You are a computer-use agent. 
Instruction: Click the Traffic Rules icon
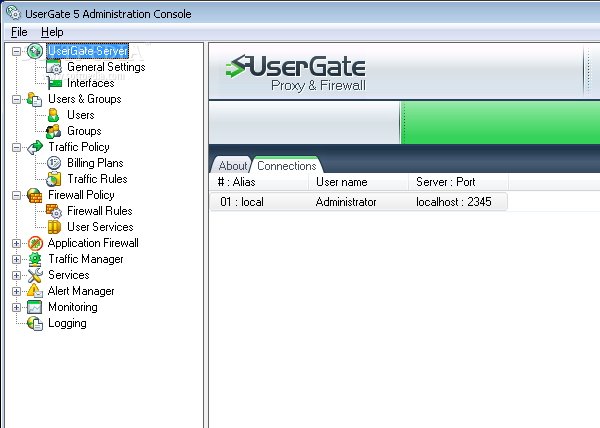coord(54,179)
